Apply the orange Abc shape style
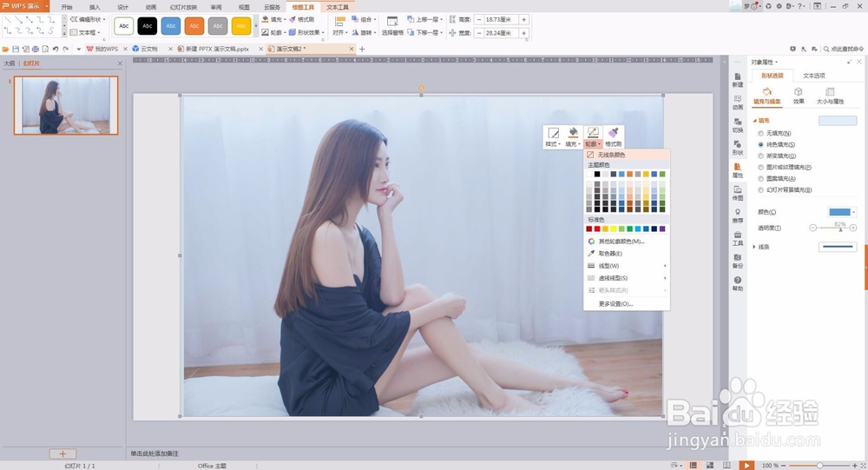The image size is (868, 470). 194,25
